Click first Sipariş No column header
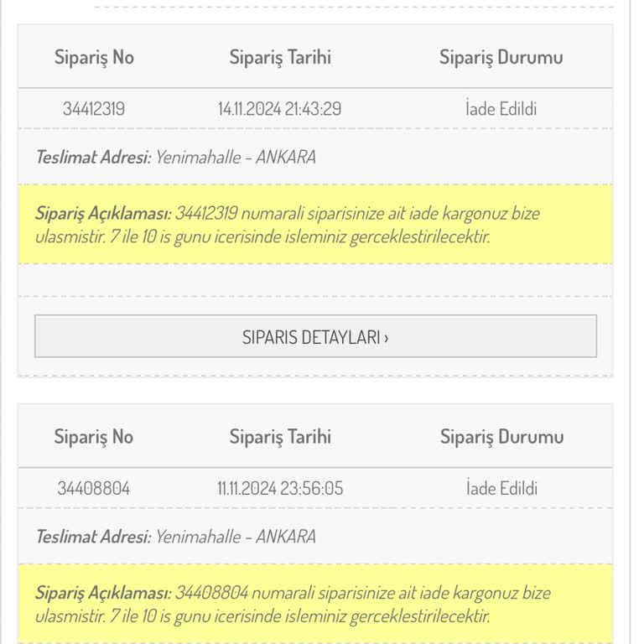 tap(94, 57)
